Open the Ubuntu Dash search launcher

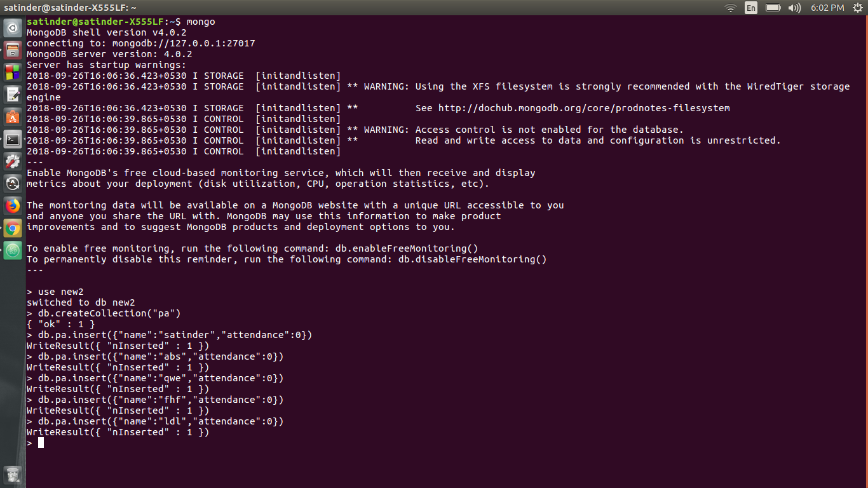click(x=13, y=28)
